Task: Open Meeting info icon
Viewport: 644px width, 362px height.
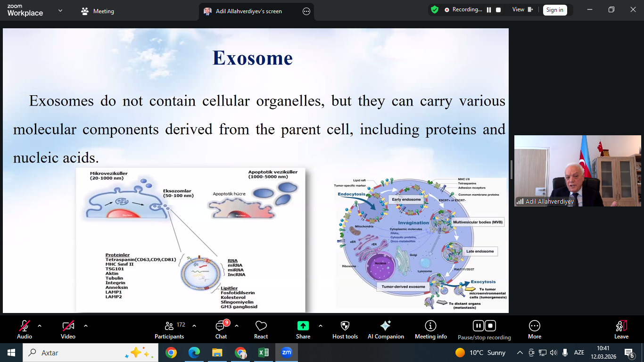Action: click(x=430, y=326)
